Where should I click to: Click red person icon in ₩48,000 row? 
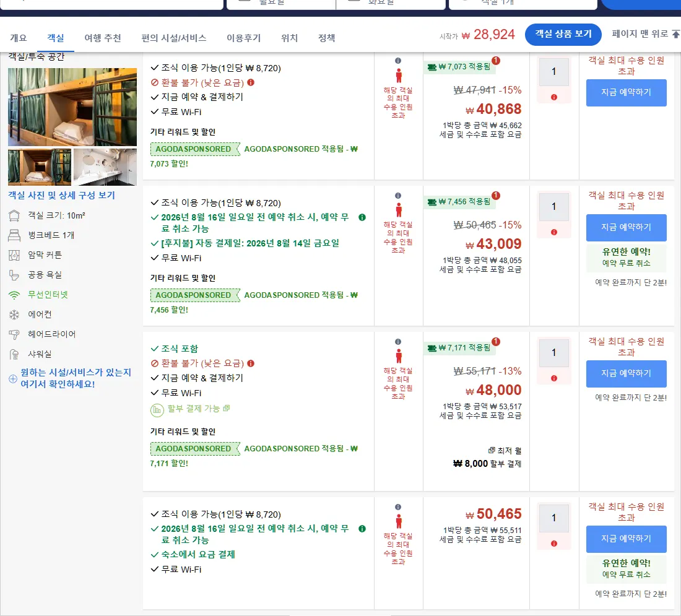pos(398,356)
